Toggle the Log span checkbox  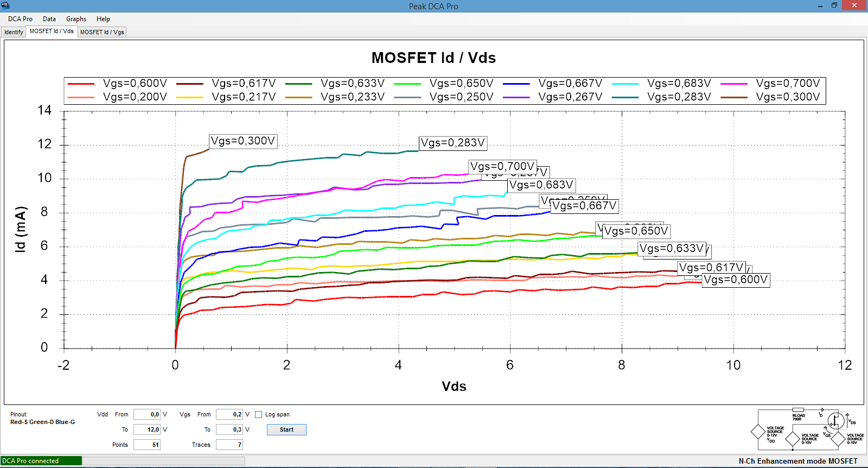click(x=259, y=415)
